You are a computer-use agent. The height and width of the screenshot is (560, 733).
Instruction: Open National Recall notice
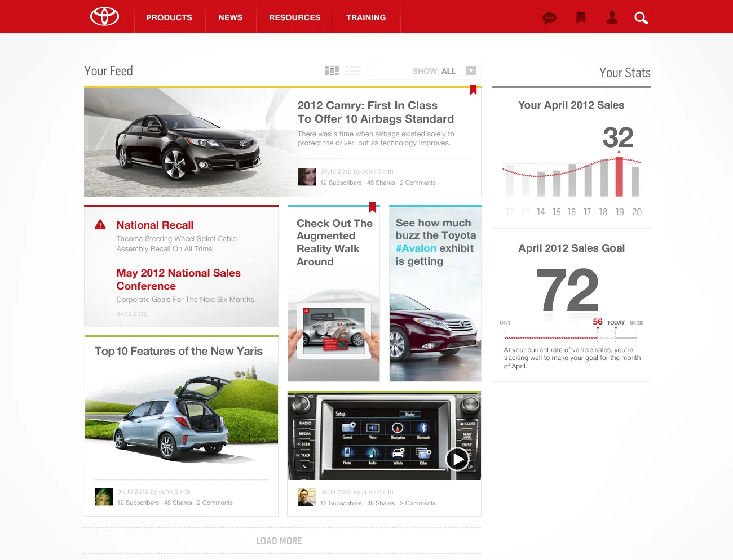point(155,225)
